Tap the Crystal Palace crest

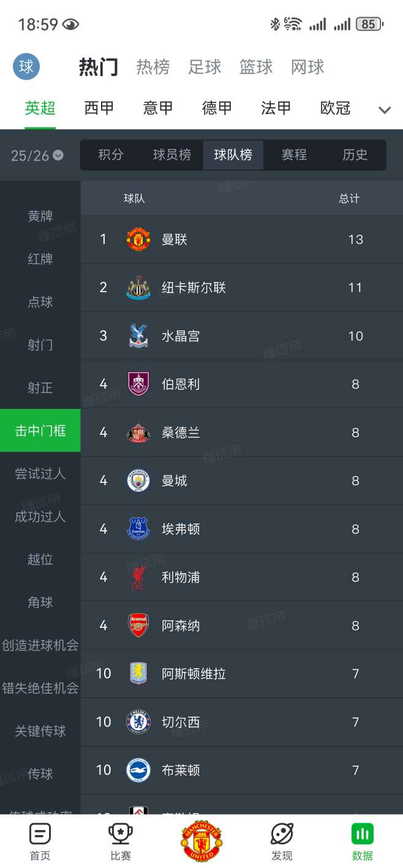pyautogui.click(x=138, y=336)
